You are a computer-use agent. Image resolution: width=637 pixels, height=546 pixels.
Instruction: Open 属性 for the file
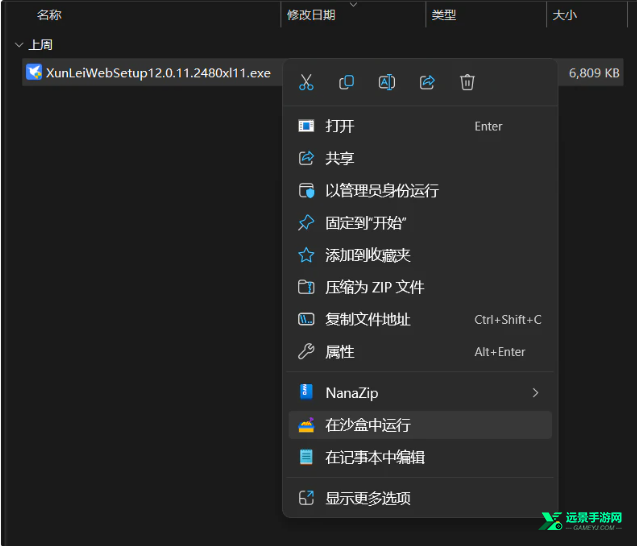coord(420,352)
